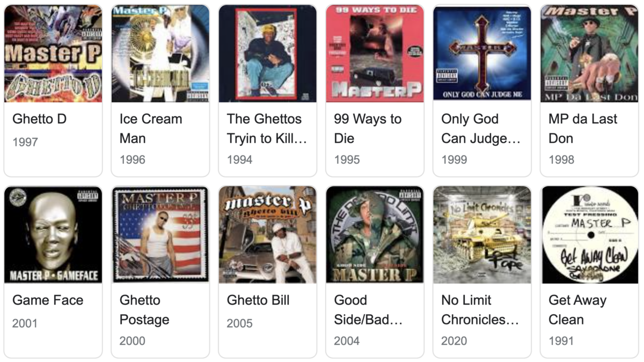Open the Ghetto D title link
Image resolution: width=644 pixels, height=362 pixels.
pos(39,119)
